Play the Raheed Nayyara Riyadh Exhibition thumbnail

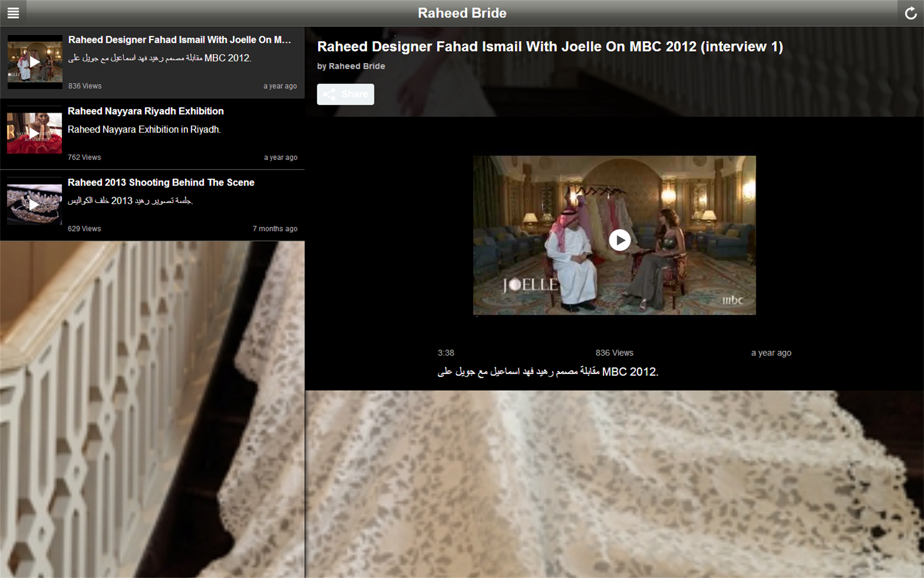[34, 133]
